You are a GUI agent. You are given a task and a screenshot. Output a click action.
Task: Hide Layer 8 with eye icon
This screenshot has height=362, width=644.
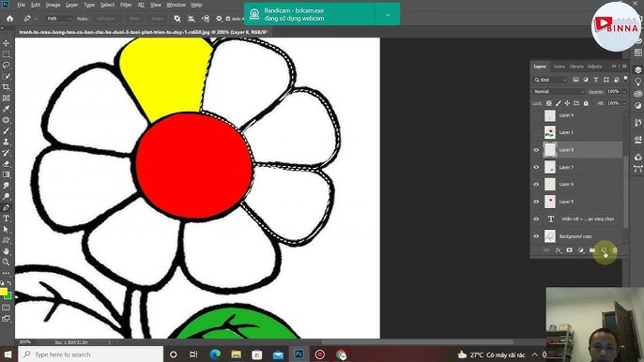(x=536, y=150)
